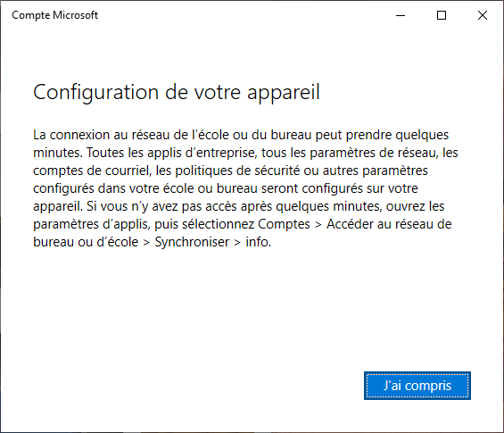Click the phrase paramètres d'applis
The height and width of the screenshot is (433, 504).
coord(92,224)
